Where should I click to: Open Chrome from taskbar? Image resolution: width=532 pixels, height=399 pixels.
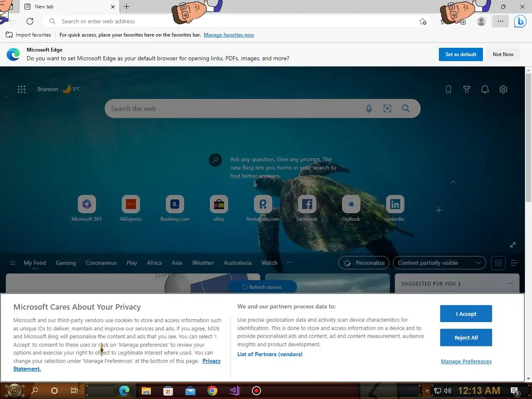coord(212,391)
